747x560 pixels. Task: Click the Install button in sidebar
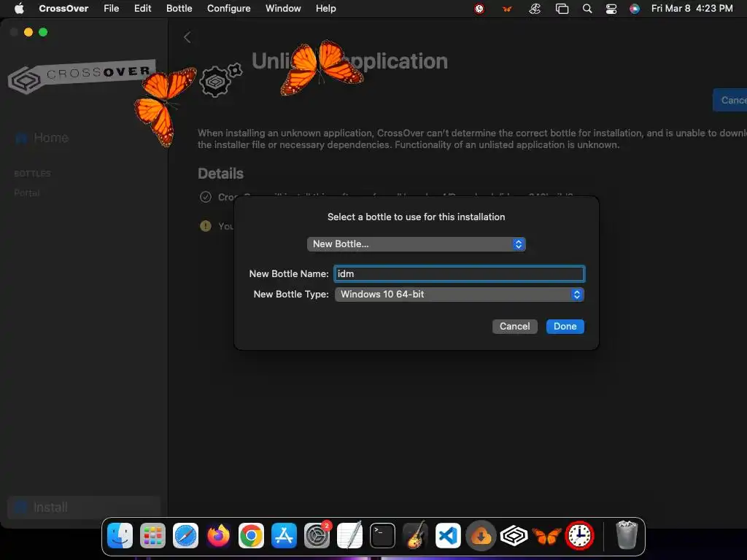(x=84, y=507)
